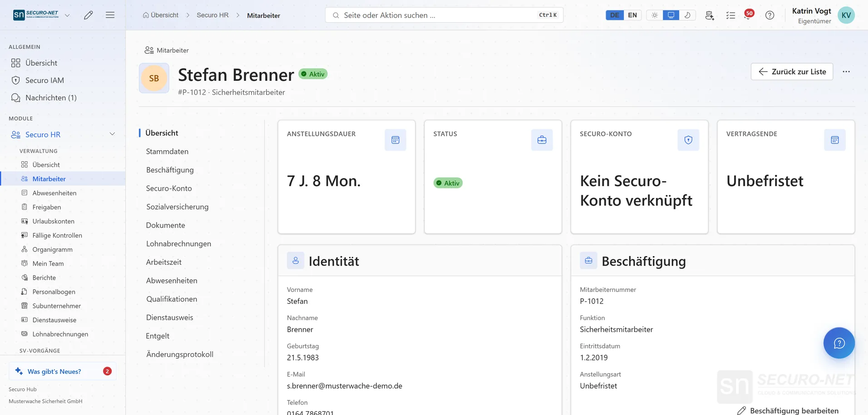Viewport: 868px width, 415px height.
Task: Click the Identität section person icon
Action: [x=296, y=261]
